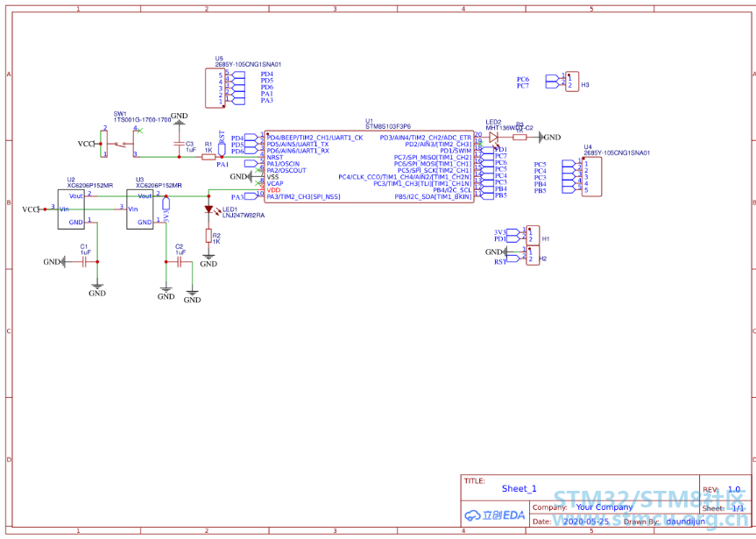Click the GND symbol beside VSS pin
The image size is (756, 539).
coord(241,177)
